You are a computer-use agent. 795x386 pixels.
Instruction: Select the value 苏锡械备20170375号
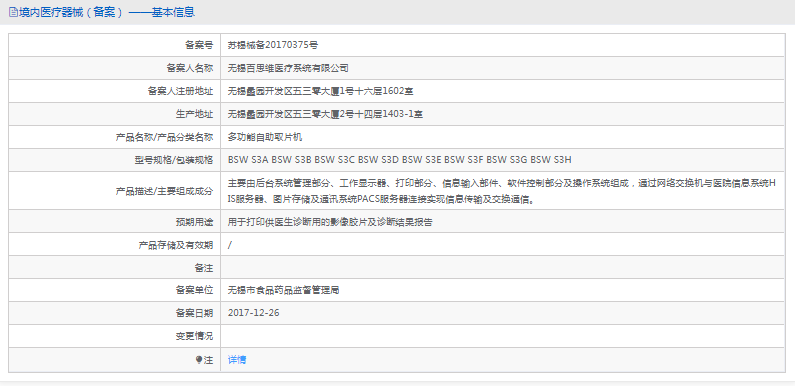coord(273,45)
